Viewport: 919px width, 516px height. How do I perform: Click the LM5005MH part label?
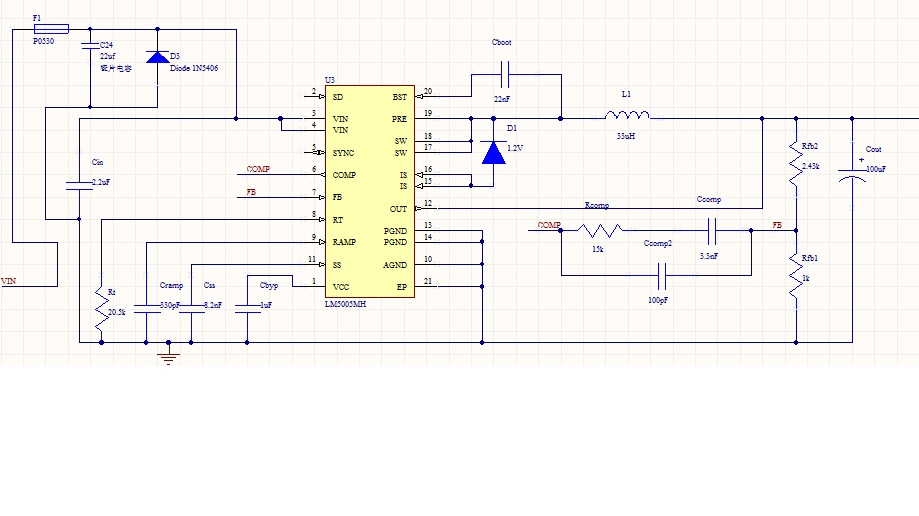tap(346, 304)
